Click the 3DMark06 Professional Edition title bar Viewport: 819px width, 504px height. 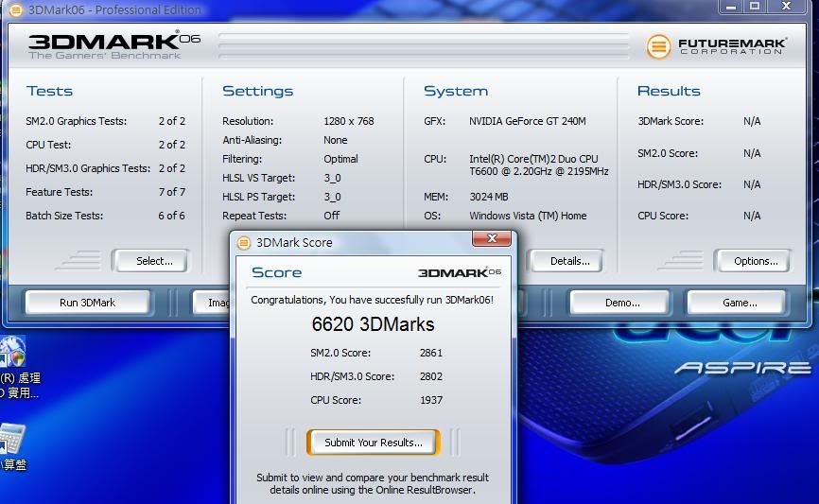pyautogui.click(x=378, y=9)
